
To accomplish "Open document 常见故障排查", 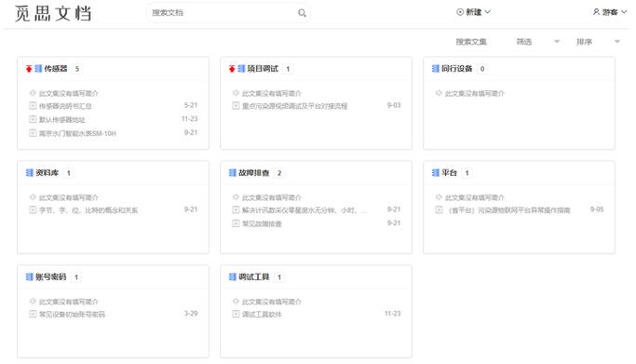I will pos(262,223).
